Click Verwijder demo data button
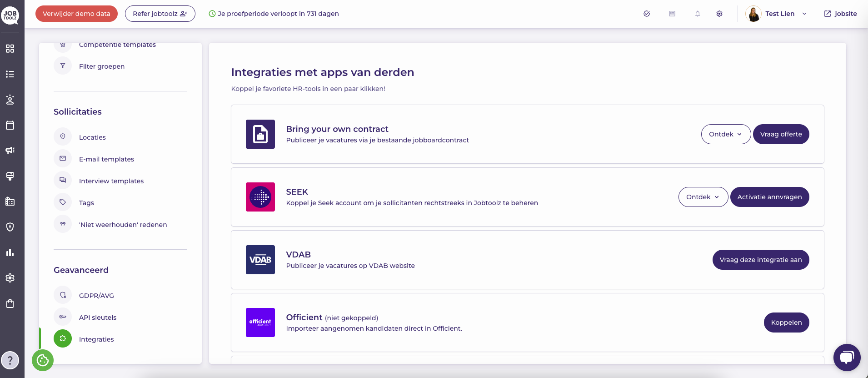 (x=76, y=14)
